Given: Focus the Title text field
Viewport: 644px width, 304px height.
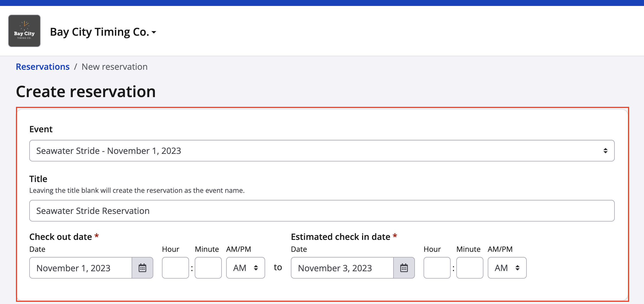Looking at the screenshot, I should coord(322,211).
